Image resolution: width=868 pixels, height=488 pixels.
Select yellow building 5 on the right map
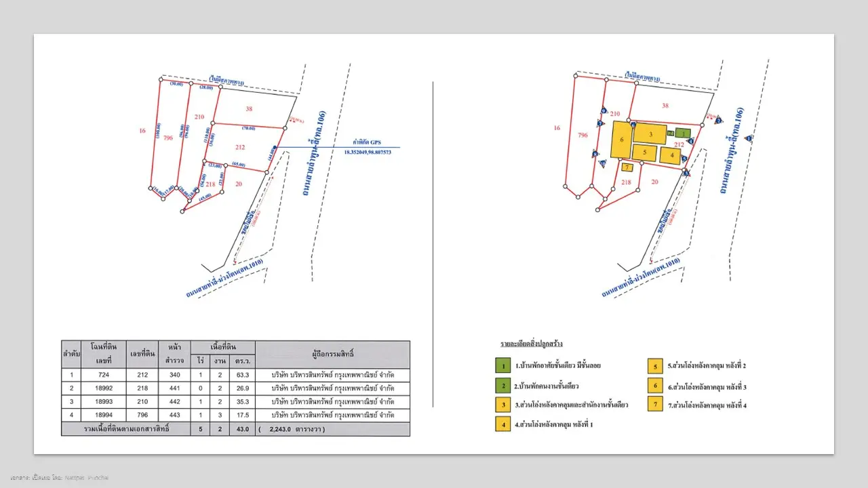[x=644, y=152]
